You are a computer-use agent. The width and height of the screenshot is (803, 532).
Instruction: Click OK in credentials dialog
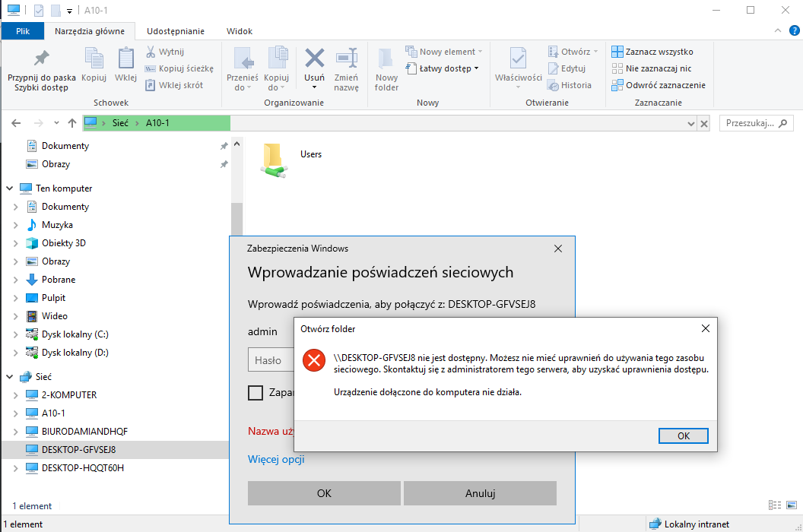tap(324, 493)
